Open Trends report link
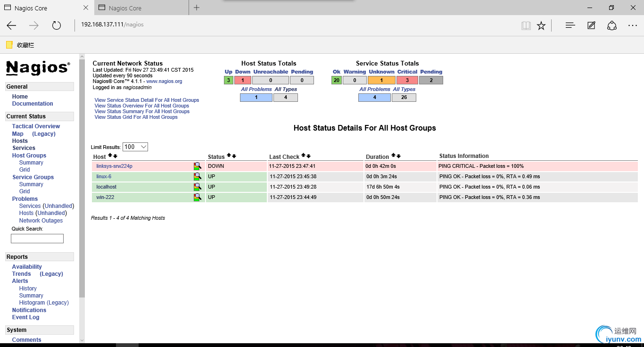 [x=21, y=274]
